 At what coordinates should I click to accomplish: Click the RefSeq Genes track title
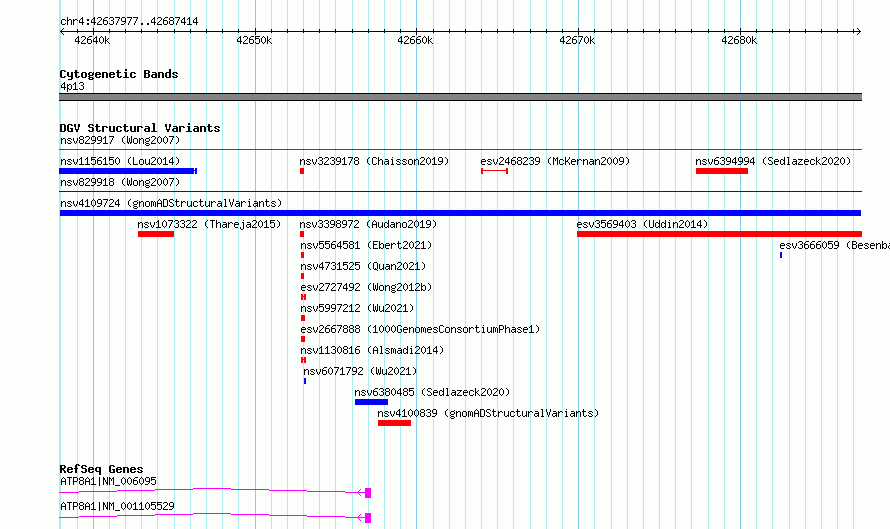point(101,469)
